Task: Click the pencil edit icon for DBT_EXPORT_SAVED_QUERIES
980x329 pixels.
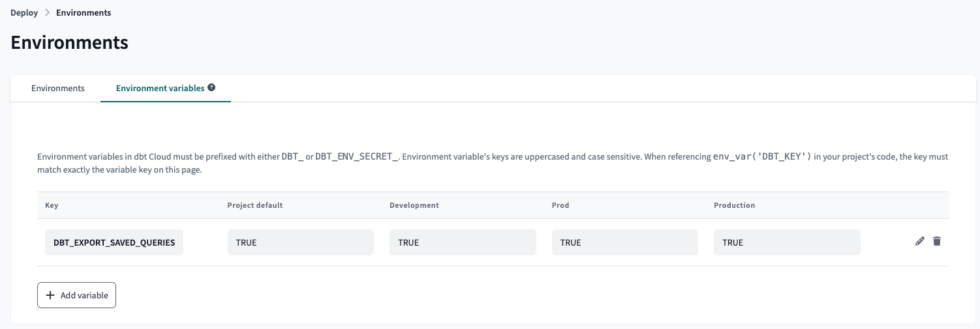Action: pos(920,241)
